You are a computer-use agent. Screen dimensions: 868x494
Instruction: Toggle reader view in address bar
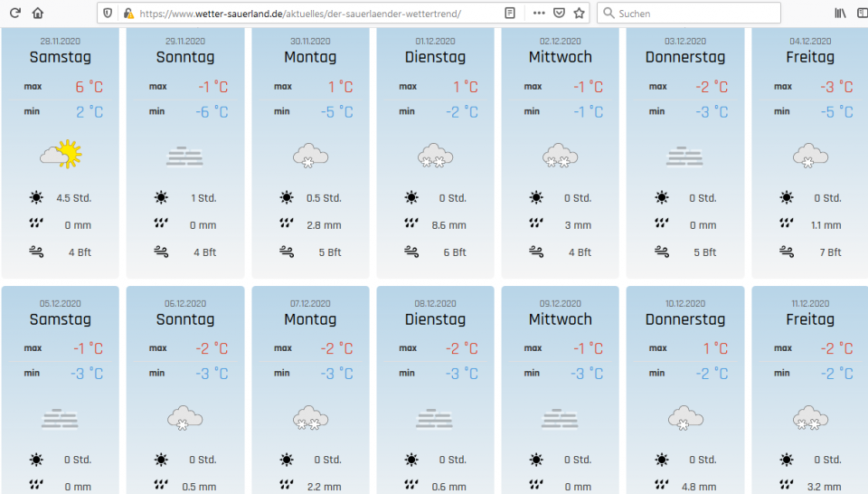(510, 14)
